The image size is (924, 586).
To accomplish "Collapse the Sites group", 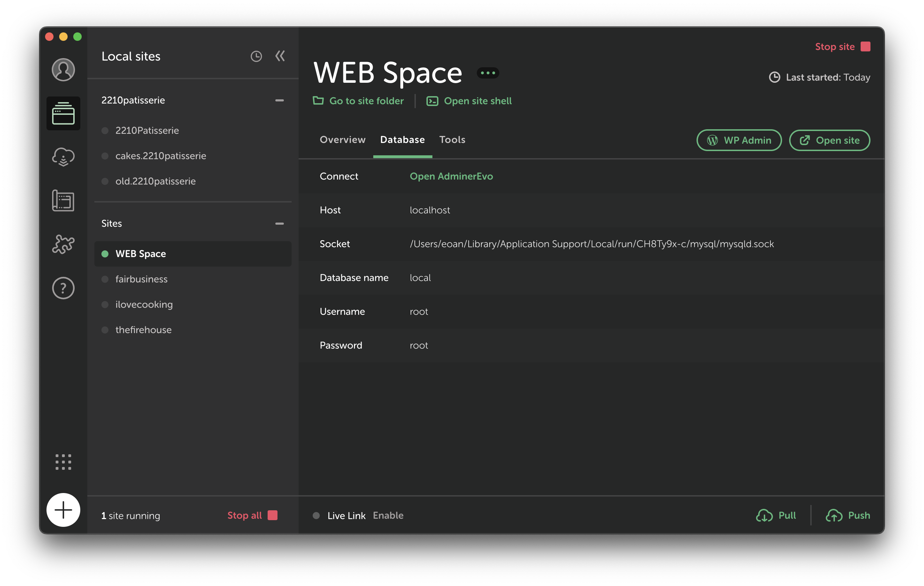I will point(279,223).
